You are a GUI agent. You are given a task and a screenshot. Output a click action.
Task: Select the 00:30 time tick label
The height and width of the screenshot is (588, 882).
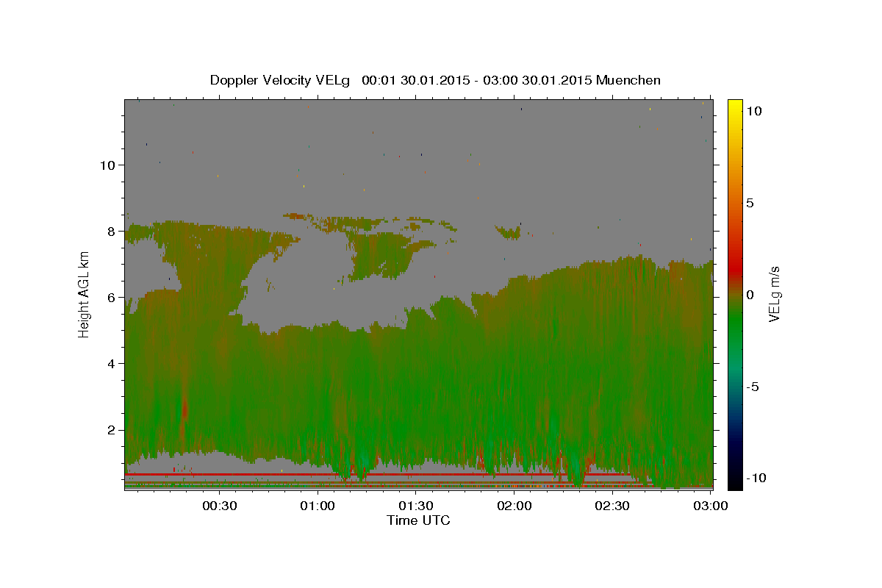coord(219,506)
